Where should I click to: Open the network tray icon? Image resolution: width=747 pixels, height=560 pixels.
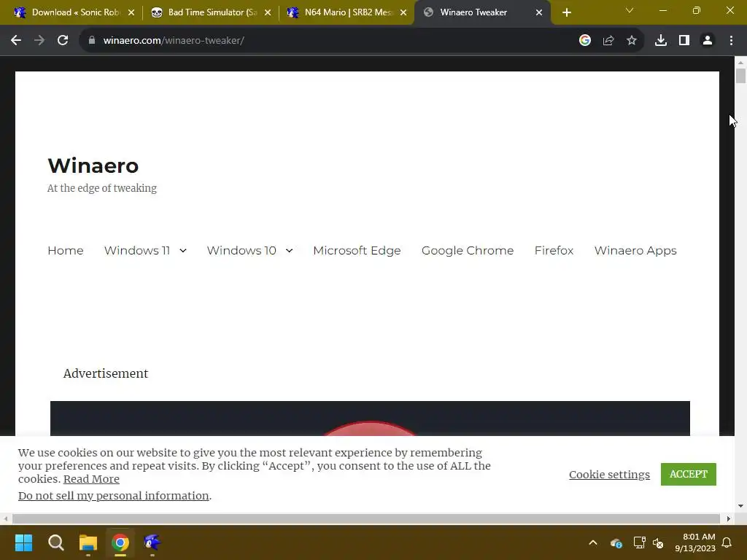pyautogui.click(x=639, y=542)
